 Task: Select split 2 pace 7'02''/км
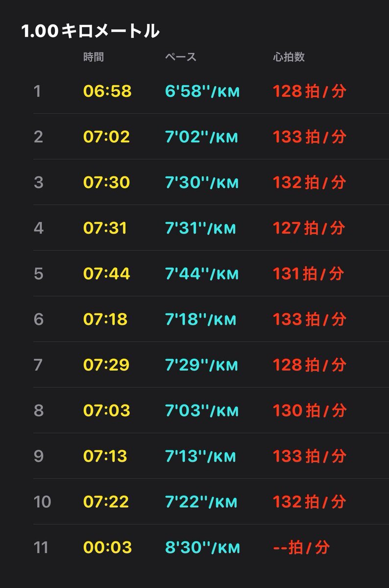pos(202,137)
